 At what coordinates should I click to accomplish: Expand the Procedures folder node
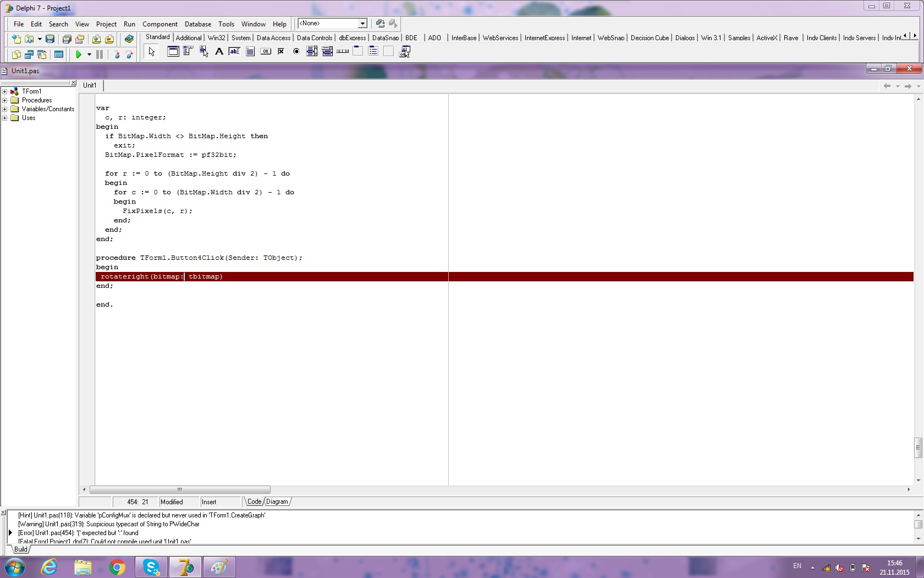point(5,100)
